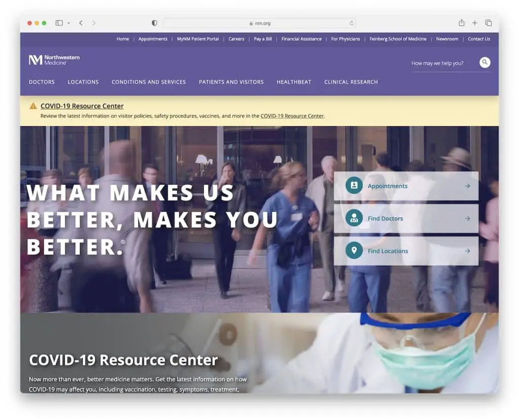Click the Financial Assistance link
The image size is (519, 420).
pos(302,39)
